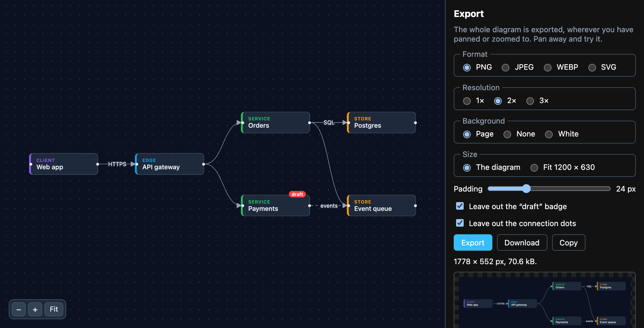Image resolution: width=644 pixels, height=328 pixels.
Task: Switch format to SVG
Action: pos(592,68)
